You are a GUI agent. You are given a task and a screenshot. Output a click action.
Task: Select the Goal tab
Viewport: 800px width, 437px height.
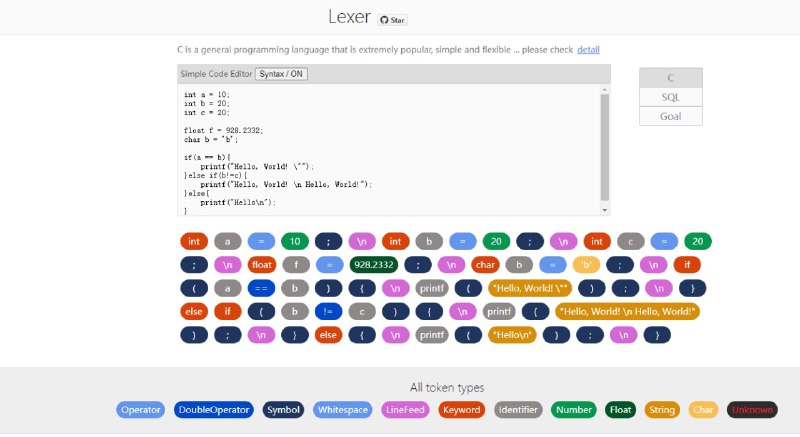[x=671, y=116]
